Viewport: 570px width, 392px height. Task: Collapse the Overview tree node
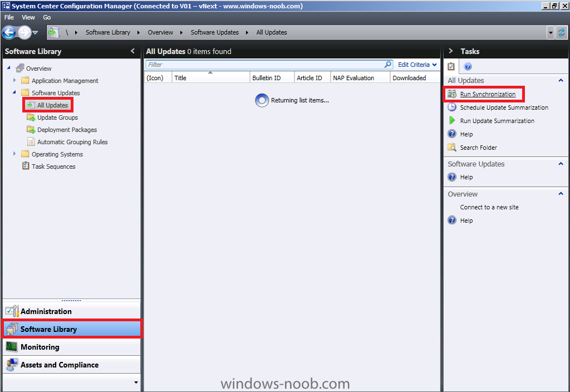click(x=9, y=67)
